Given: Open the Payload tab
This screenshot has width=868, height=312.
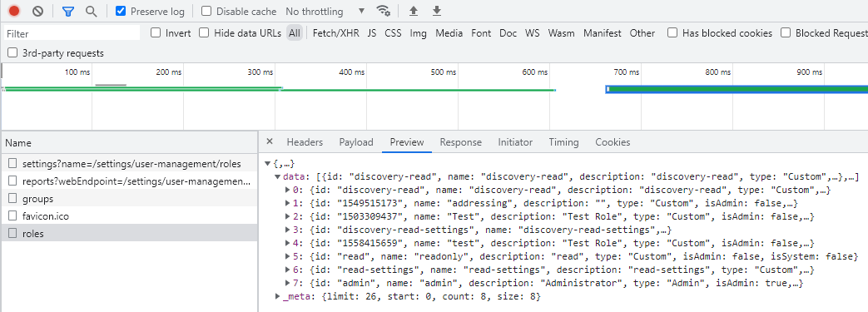Looking at the screenshot, I should pyautogui.click(x=356, y=142).
